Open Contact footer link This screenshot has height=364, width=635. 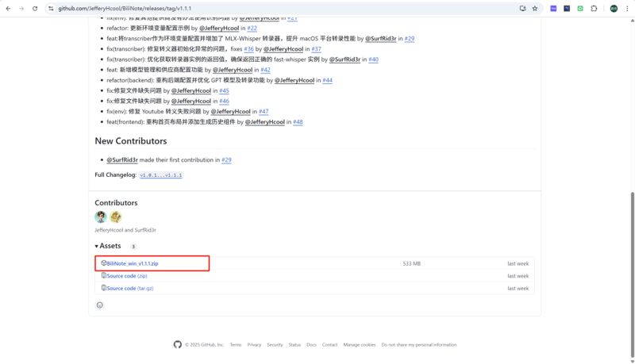coord(329,345)
